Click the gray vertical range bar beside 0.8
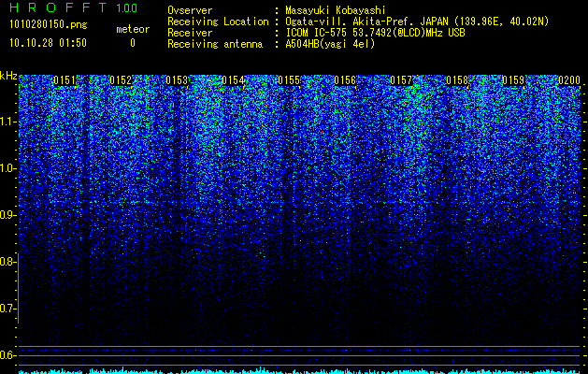 point(18,289)
